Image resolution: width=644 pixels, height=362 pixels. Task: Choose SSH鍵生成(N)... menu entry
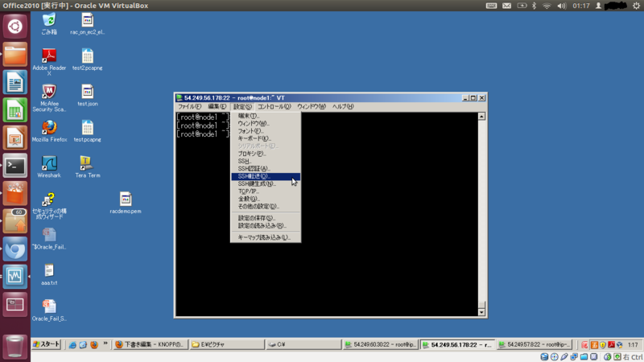266,184
